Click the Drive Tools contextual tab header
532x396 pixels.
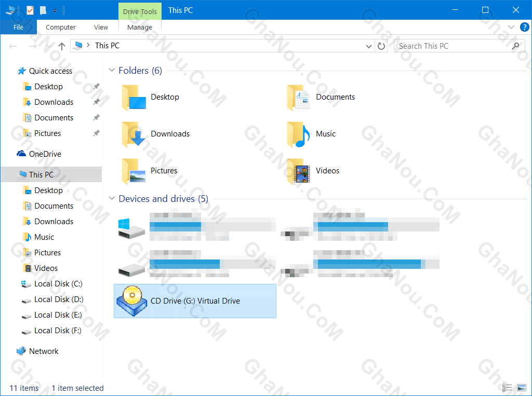pyautogui.click(x=140, y=11)
